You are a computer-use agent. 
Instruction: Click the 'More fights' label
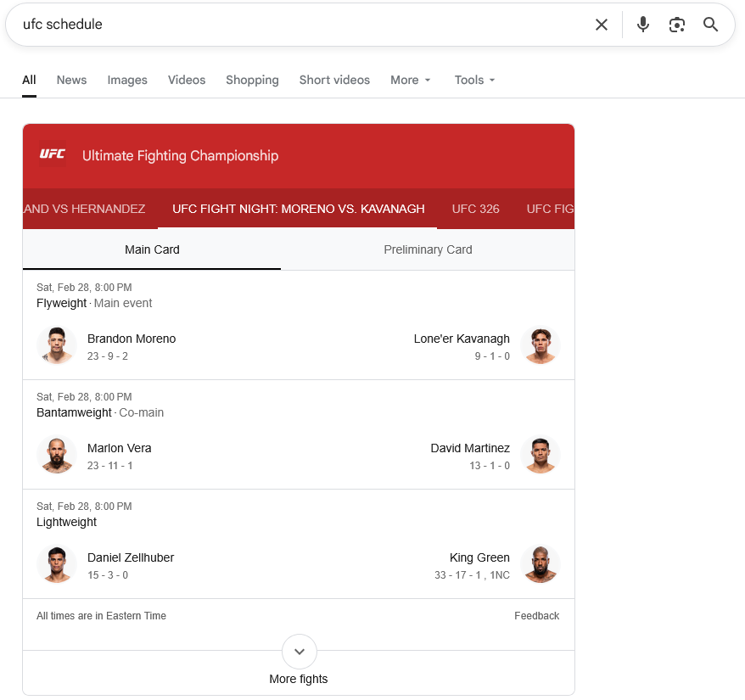pos(299,679)
